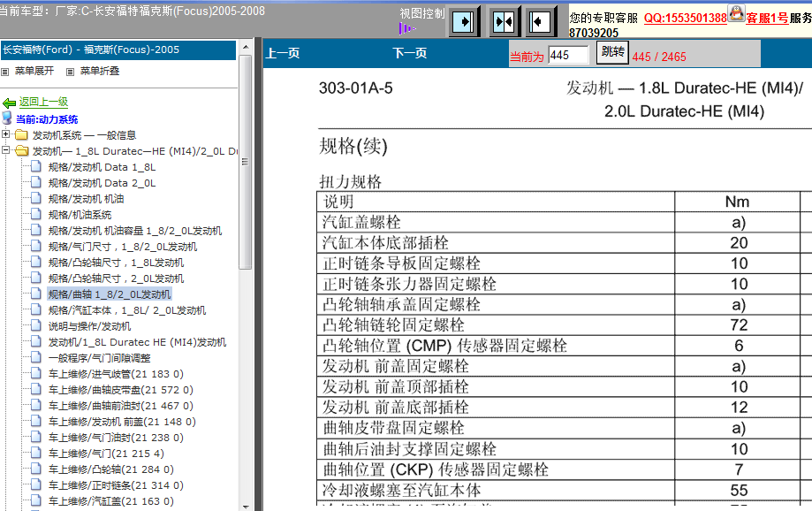Open 发动机/1_8L Duratec HE (MI4)发动机
Screen dimensions: 812x511
click(137, 342)
